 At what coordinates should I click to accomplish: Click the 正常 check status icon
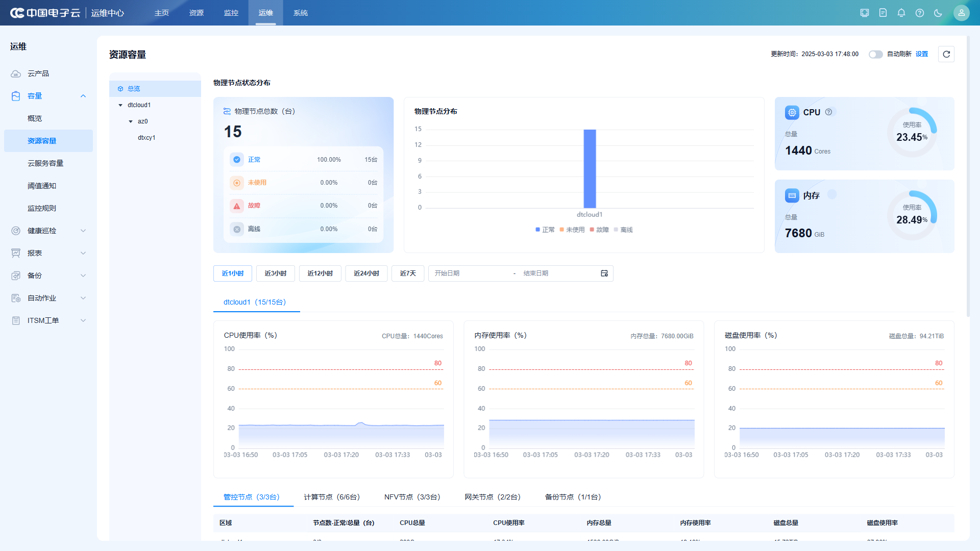tap(237, 160)
